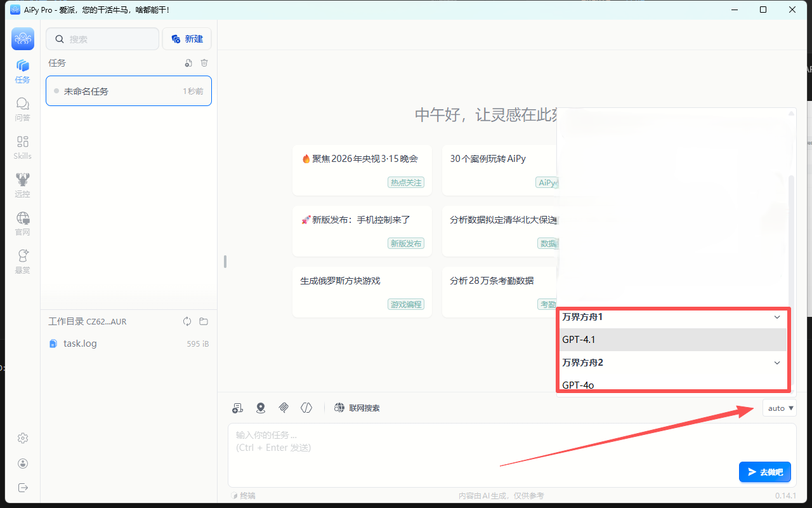Click the 新建 new task button
This screenshot has width=812, height=508.
point(187,39)
